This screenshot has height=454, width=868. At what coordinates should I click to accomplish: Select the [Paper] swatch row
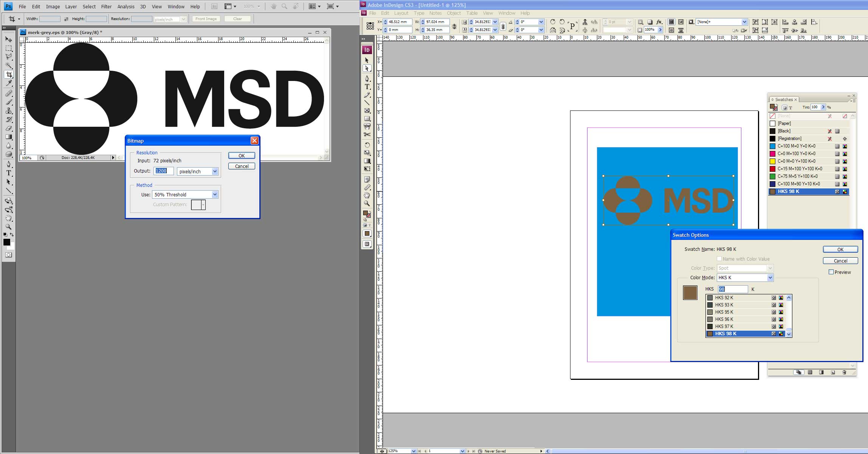pos(809,123)
